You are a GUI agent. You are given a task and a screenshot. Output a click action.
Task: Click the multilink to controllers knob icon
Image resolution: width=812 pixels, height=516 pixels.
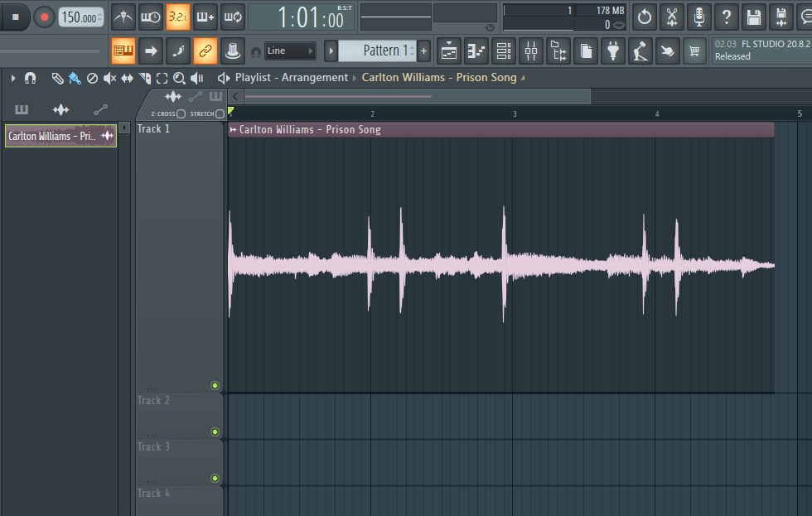(233, 51)
